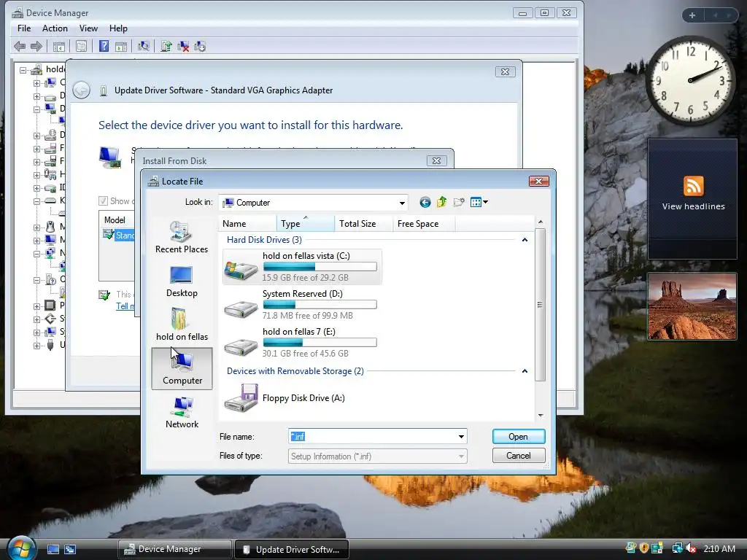This screenshot has height=560, width=747.
Task: Open Properties icon in Device Manager toolbar
Action: (x=82, y=46)
